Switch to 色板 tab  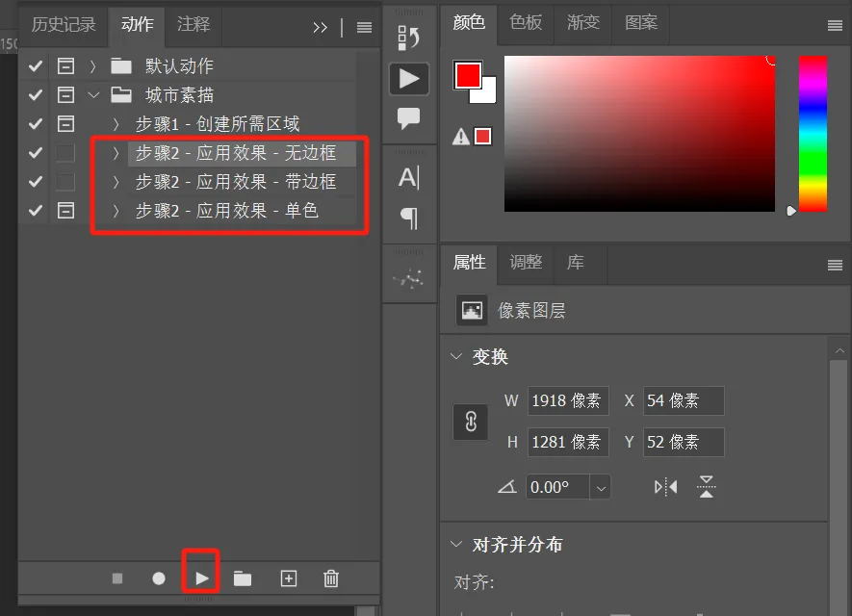point(526,22)
